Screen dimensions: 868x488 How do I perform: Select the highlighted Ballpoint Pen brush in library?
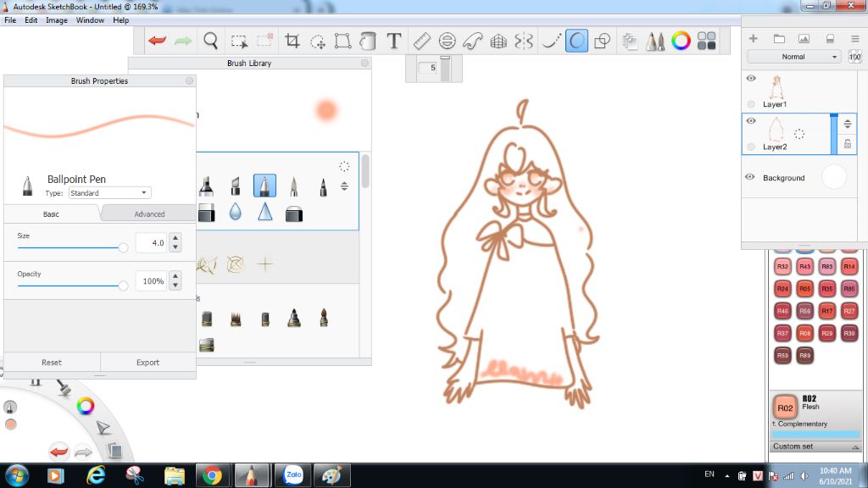pos(264,186)
